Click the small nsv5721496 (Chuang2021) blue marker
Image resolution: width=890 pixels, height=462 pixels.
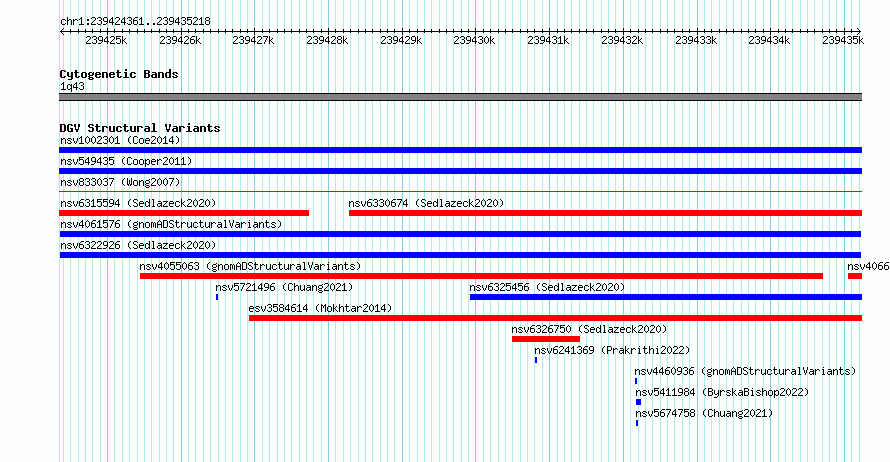click(217, 297)
